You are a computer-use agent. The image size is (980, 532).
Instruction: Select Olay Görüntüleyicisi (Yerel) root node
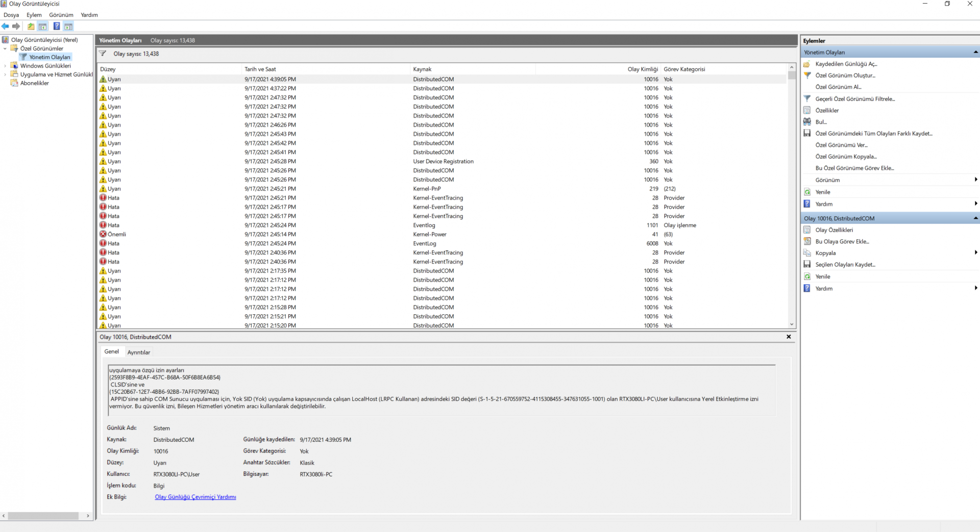click(44, 40)
